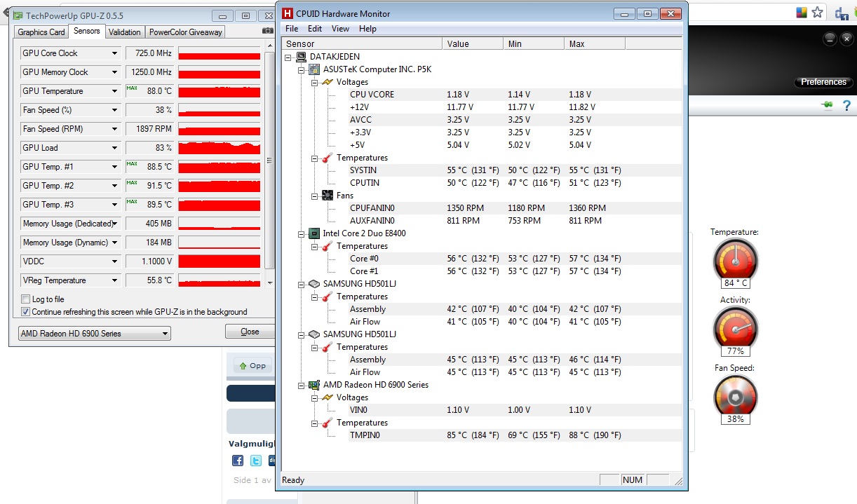
Task: Collapse the Fans tree node
Action: tap(315, 196)
